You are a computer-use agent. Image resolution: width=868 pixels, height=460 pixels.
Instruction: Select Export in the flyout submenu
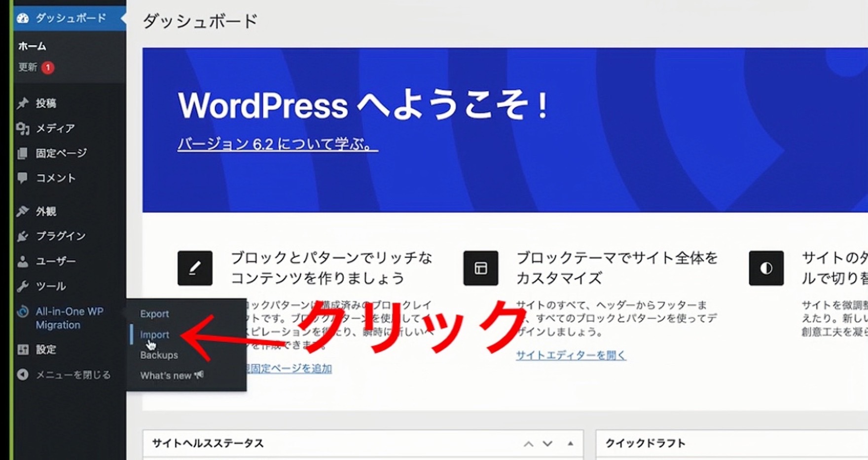154,314
